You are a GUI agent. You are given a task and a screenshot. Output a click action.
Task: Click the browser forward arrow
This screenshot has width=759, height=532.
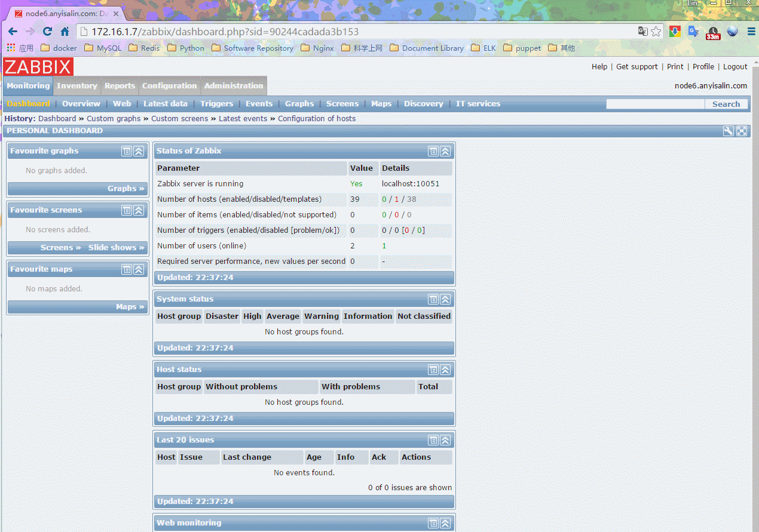pos(30,32)
